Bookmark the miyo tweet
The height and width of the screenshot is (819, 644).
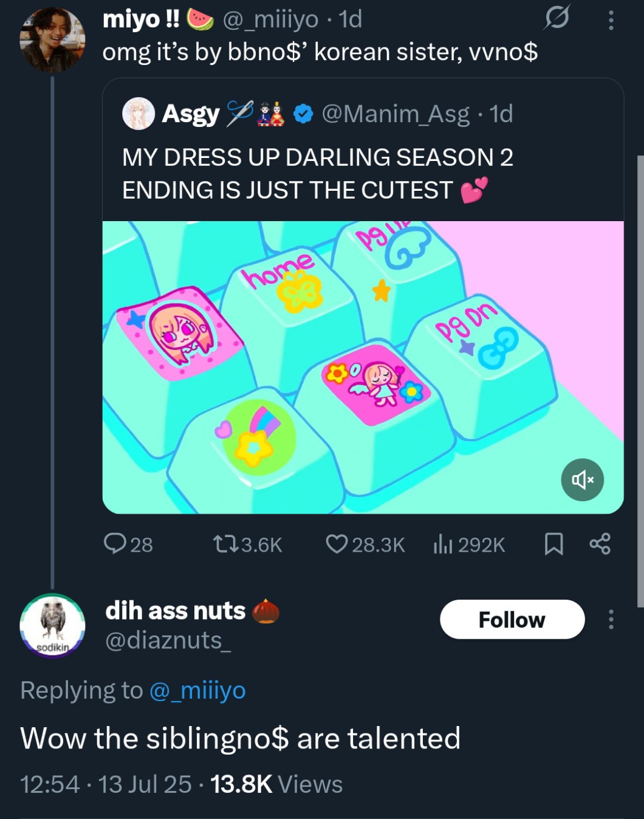(553, 544)
